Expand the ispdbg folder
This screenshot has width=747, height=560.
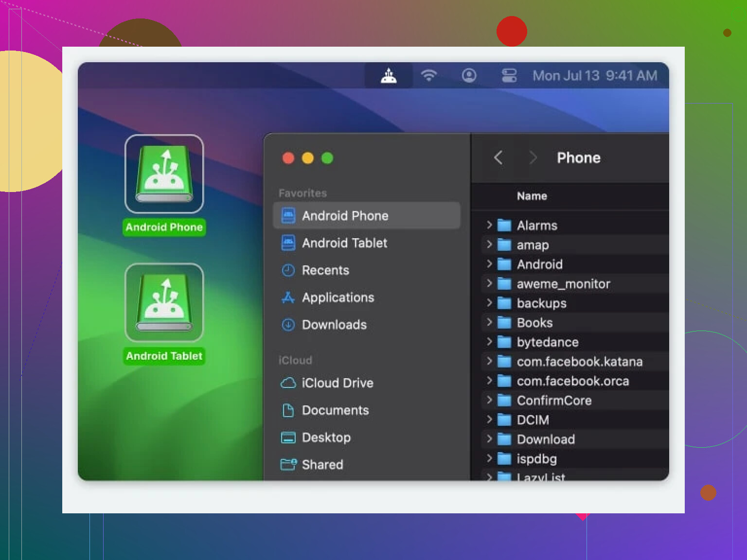[x=489, y=458]
